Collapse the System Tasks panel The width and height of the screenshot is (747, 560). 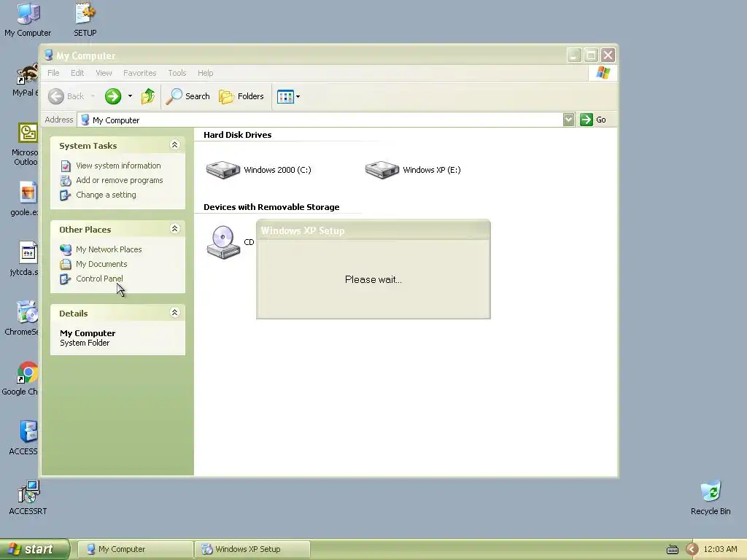pos(175,145)
